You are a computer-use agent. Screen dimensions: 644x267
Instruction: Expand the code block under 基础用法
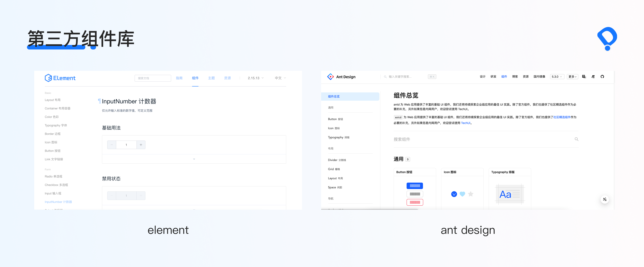point(194,159)
